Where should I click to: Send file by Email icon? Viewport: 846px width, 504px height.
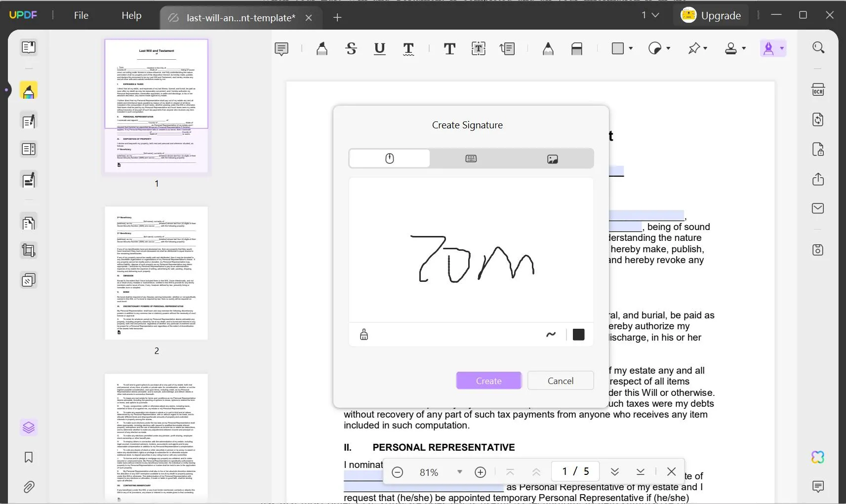click(x=818, y=208)
